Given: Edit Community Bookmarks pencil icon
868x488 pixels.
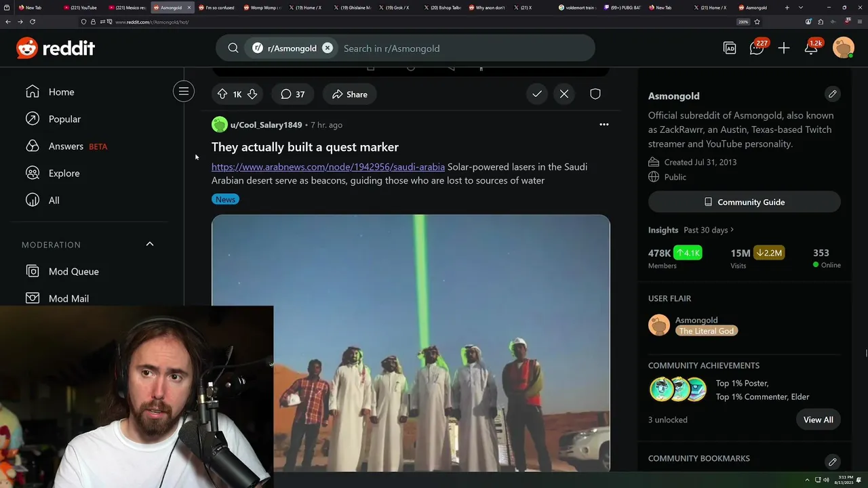Looking at the screenshot, I should (x=833, y=462).
